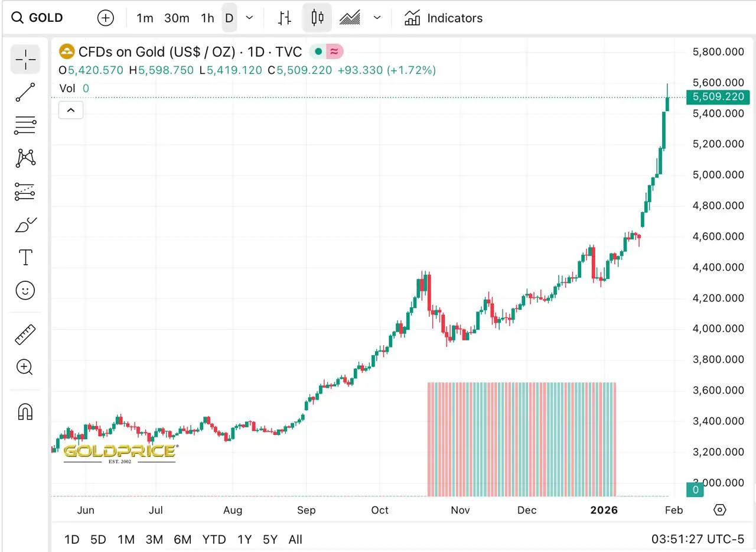Toggle the magnet snap mode
Viewport: 756px width, 552px height.
click(25, 411)
